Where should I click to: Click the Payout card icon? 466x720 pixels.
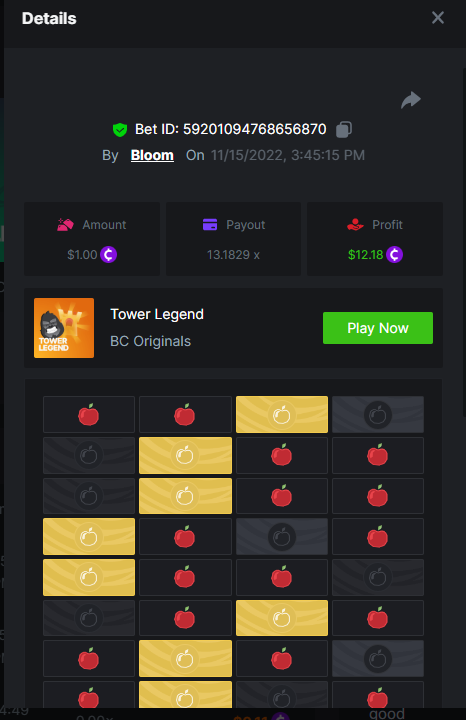(210, 225)
